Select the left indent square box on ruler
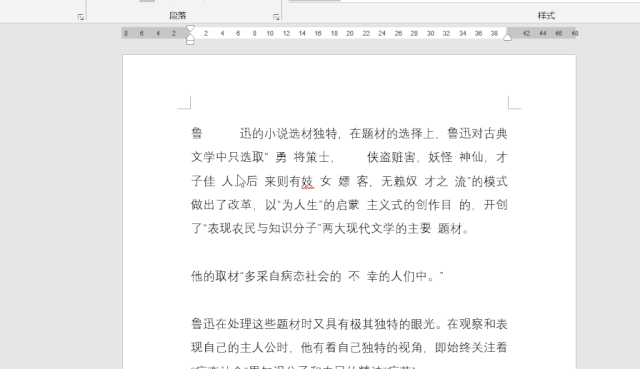Image resolution: width=640 pixels, height=369 pixels. (190, 42)
